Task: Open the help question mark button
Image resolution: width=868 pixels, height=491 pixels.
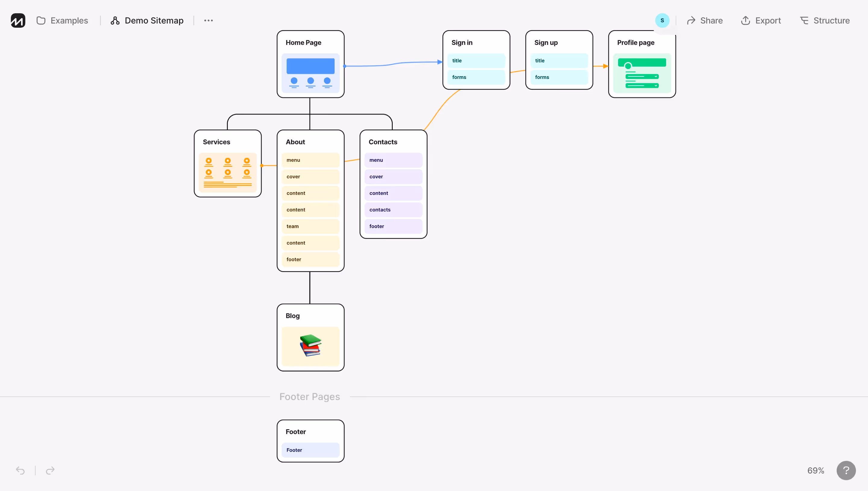Action: point(846,471)
